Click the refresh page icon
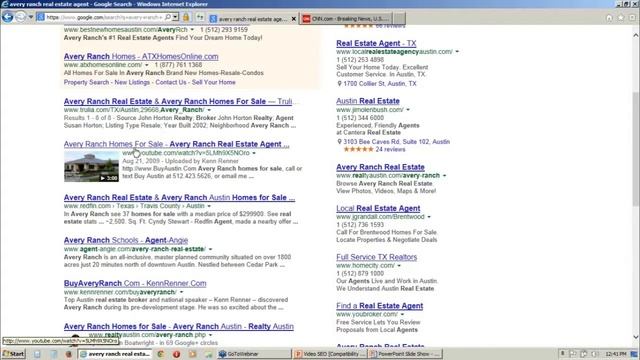 [200, 18]
